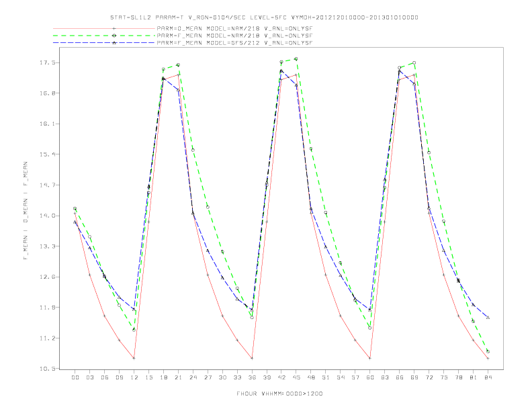This screenshot has width=532, height=411.
Task: Click the red plus data point at hour 12
Action: [134, 358]
